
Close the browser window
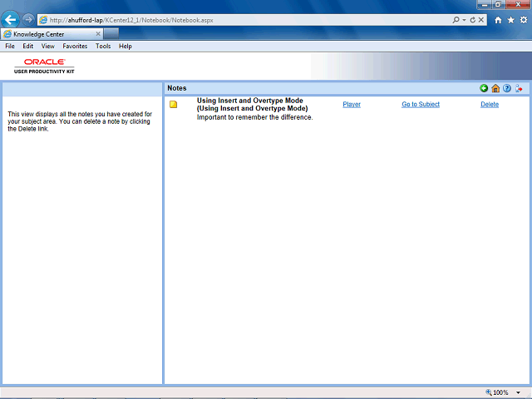pyautogui.click(x=519, y=5)
